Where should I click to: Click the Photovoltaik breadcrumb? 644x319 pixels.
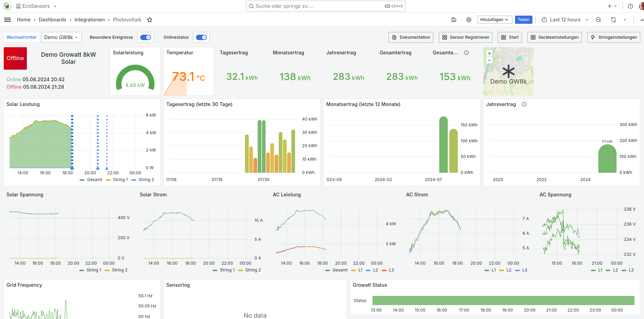[127, 20]
